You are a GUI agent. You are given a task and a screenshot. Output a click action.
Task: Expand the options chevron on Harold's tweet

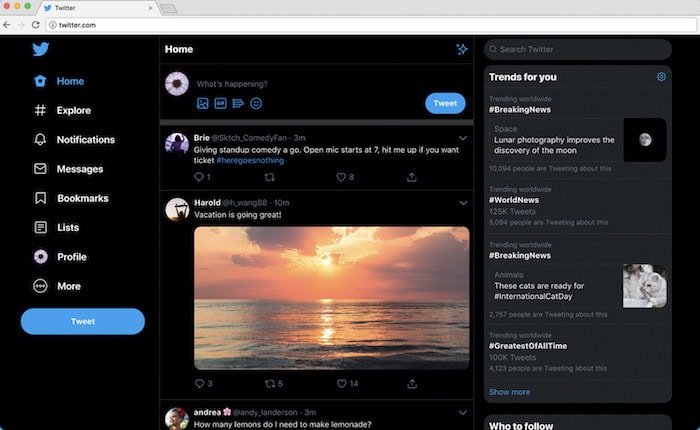coord(463,203)
